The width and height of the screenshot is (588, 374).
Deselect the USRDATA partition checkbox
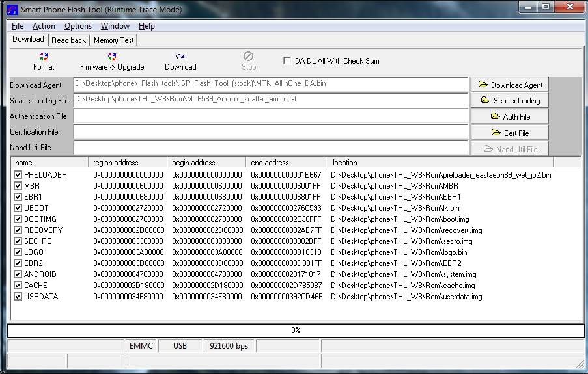(x=18, y=297)
